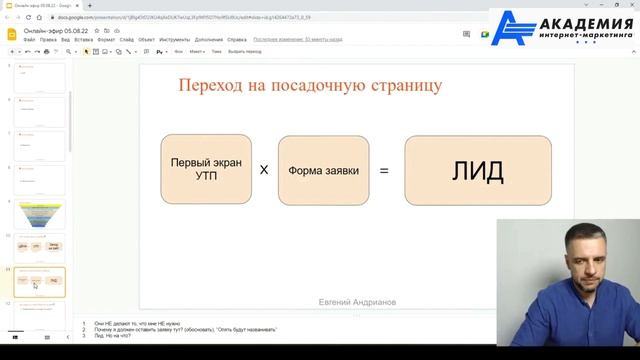Open the Формат menu

(x=106, y=40)
